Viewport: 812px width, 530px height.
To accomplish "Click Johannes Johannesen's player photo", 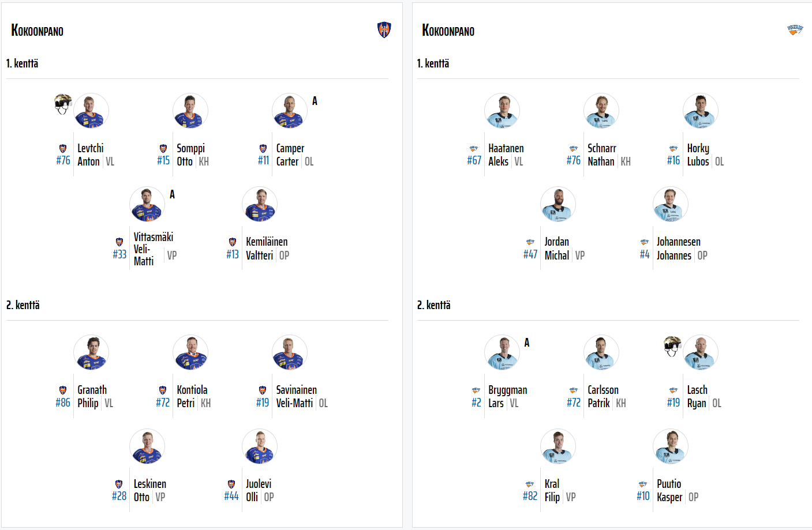I will (670, 204).
